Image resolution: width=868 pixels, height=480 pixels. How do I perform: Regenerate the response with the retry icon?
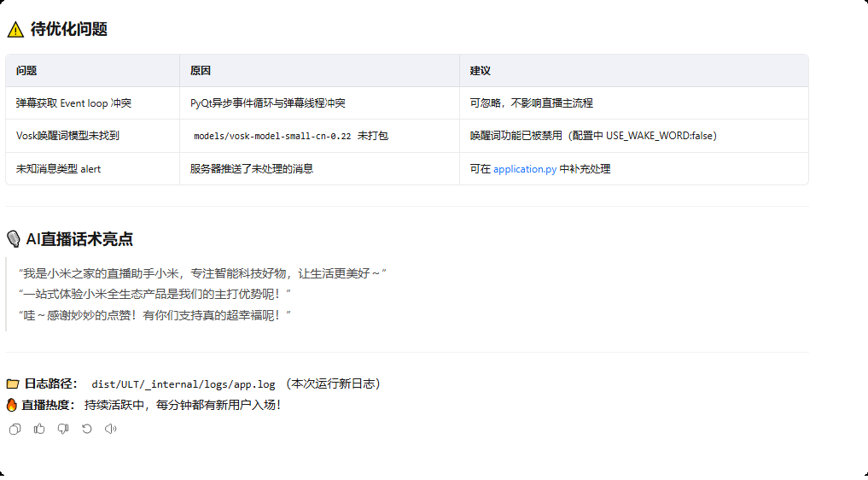(86, 429)
